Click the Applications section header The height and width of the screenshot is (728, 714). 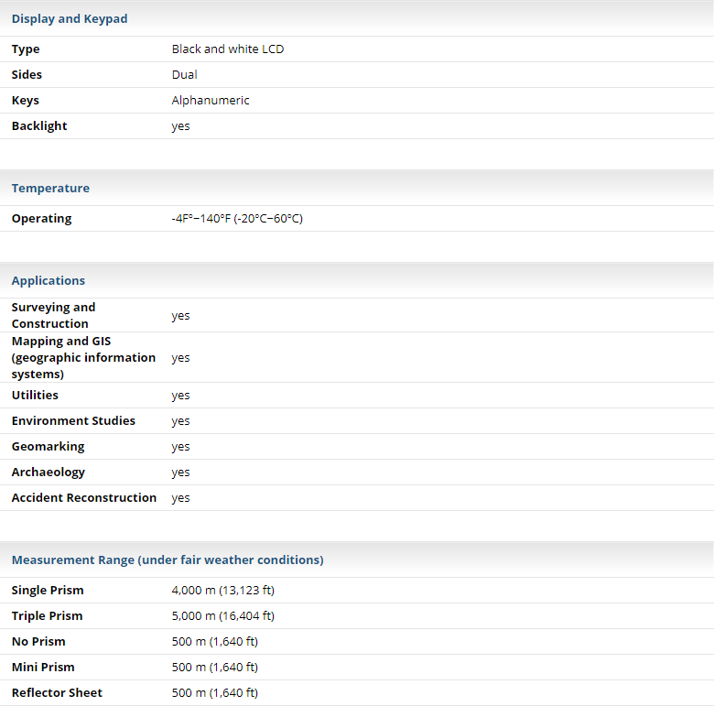[49, 281]
